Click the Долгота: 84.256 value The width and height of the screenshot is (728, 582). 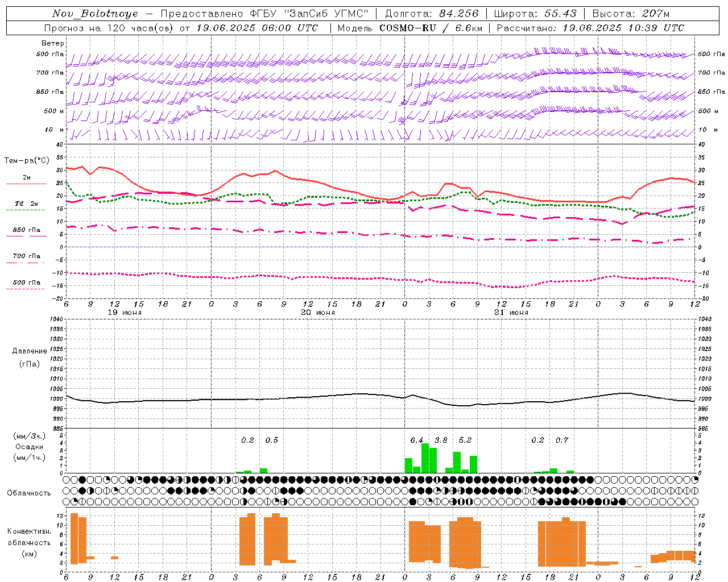pyautogui.click(x=432, y=14)
